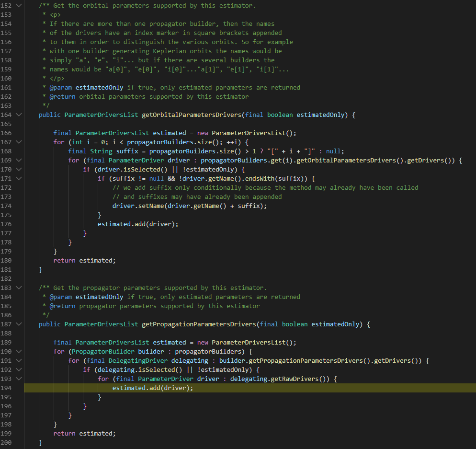Click the getOrbitalParametersDrivers method name on line 164
This screenshot has width=476, height=449.
point(192,115)
